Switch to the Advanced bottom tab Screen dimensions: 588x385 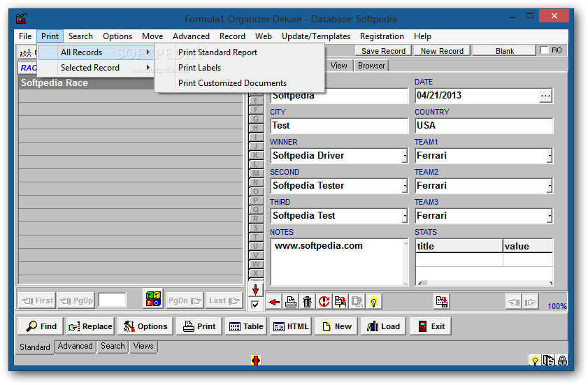pyautogui.click(x=75, y=346)
